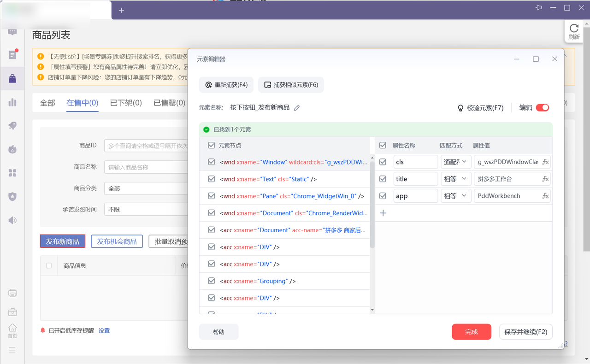The image size is (590, 364).
Task: Click the element node list vertical scrollbar
Action: 372,205
